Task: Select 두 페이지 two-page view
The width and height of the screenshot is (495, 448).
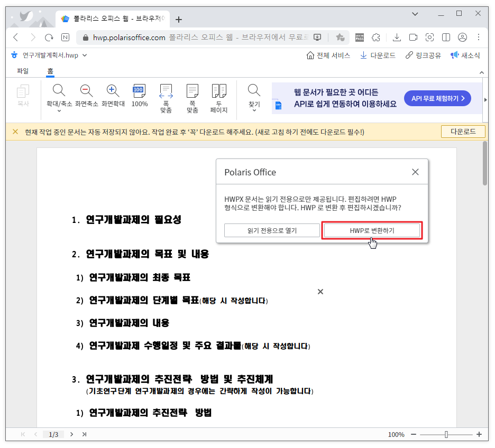Action: [219, 98]
